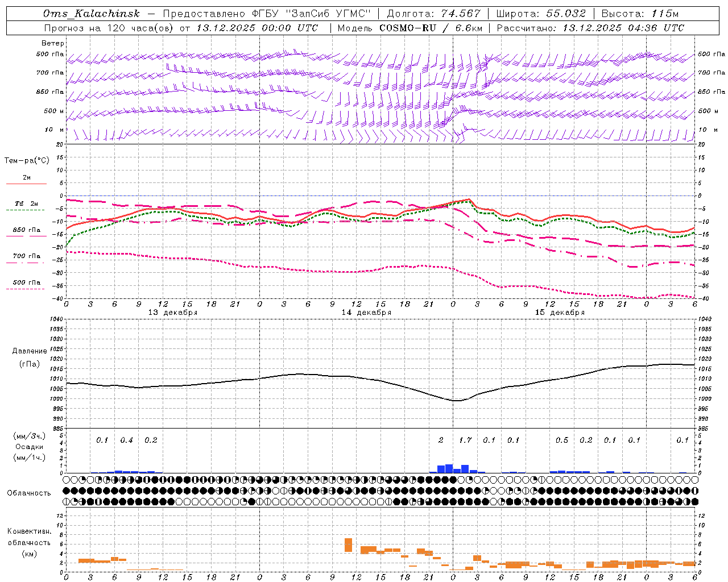Click the '(мм/3ч.)' precipitation unit label
The width and height of the screenshot is (728, 582).
click(x=30, y=436)
